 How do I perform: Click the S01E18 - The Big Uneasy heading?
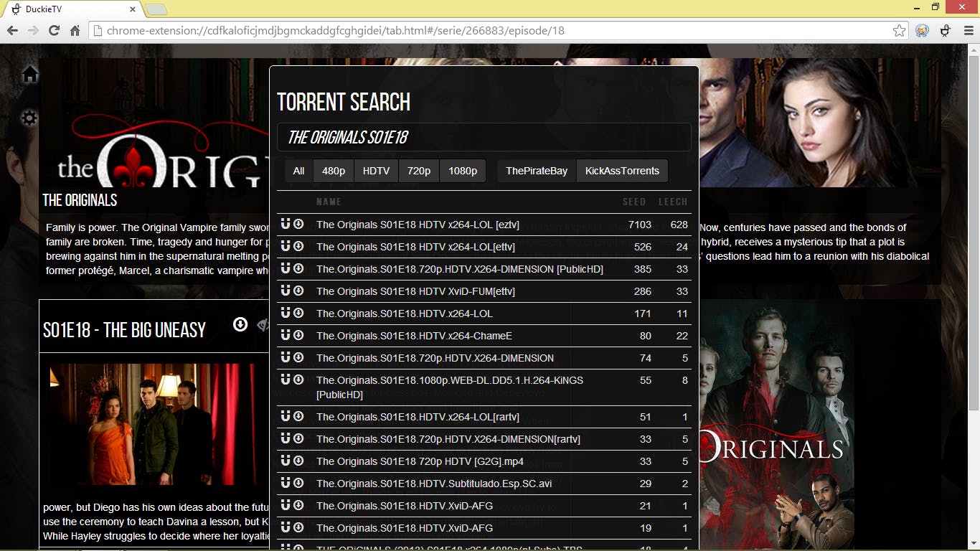[124, 329]
